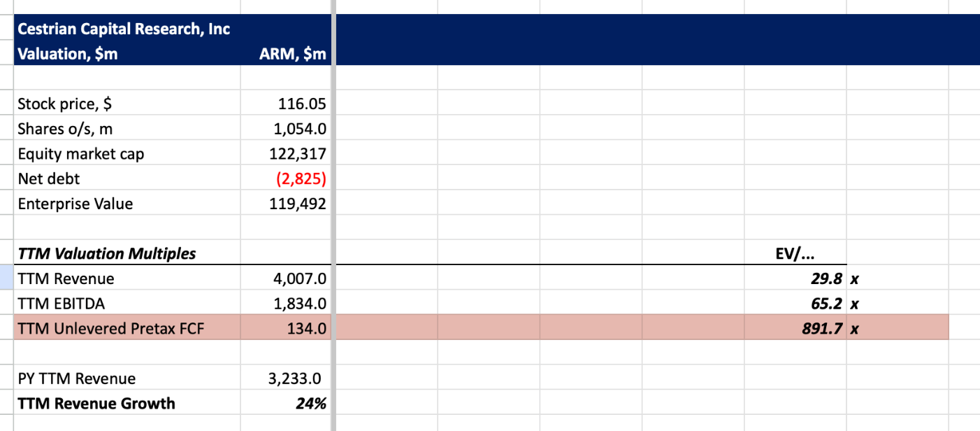This screenshot has height=431, width=980.
Task: Click the highlighted row header beside TTM Revenue
Action: click(6, 278)
